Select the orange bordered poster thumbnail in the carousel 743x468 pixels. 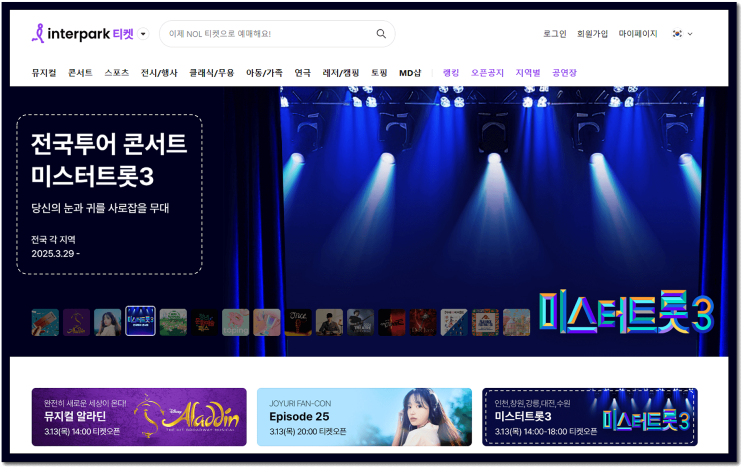pyautogui.click(x=486, y=322)
